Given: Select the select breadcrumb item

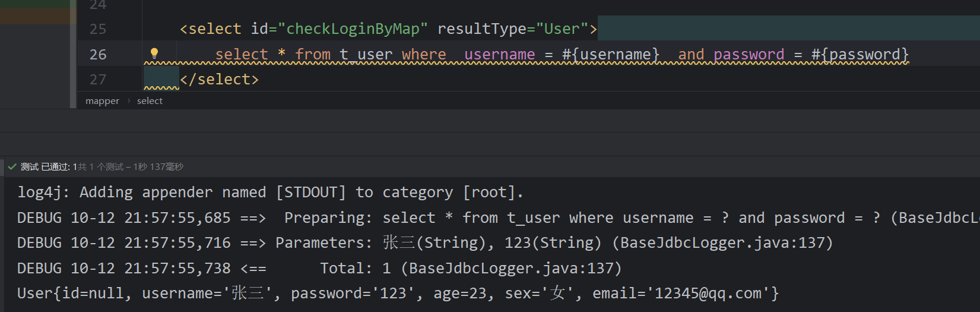Looking at the screenshot, I should point(150,101).
